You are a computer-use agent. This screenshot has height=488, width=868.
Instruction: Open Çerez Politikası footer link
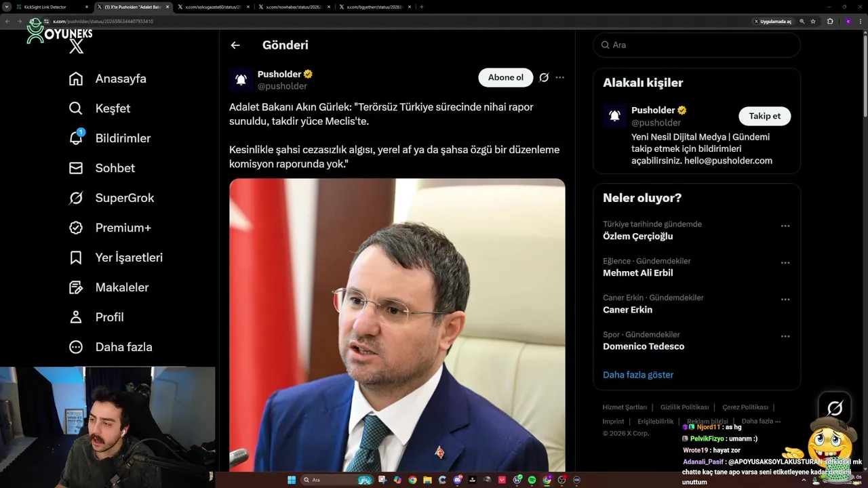(745, 407)
